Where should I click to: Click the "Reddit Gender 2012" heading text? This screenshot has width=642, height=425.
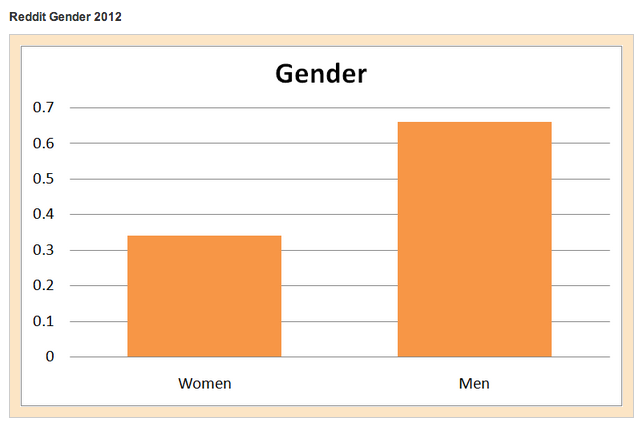65,18
